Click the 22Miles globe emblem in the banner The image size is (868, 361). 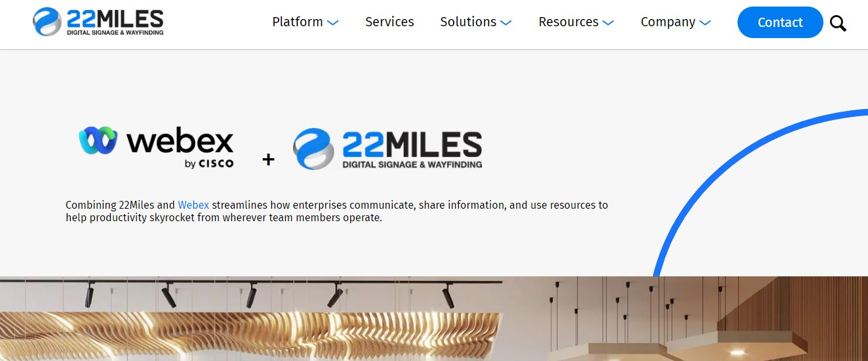pos(314,149)
